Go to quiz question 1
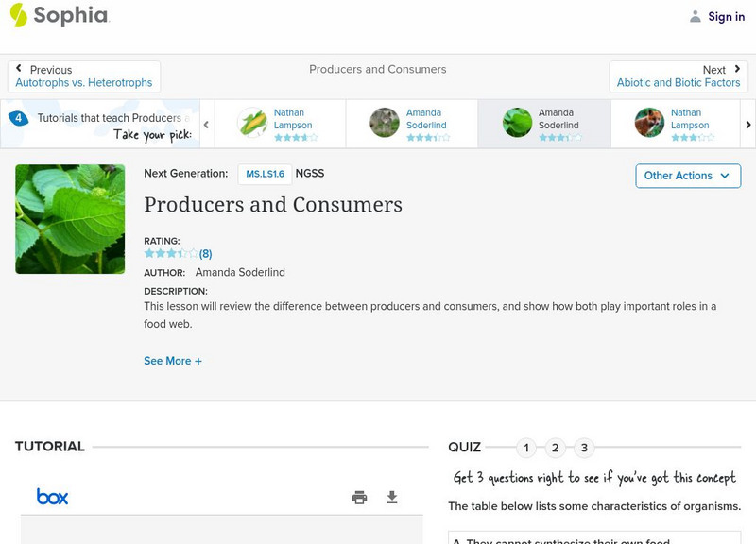This screenshot has height=544, width=756. pyautogui.click(x=527, y=448)
